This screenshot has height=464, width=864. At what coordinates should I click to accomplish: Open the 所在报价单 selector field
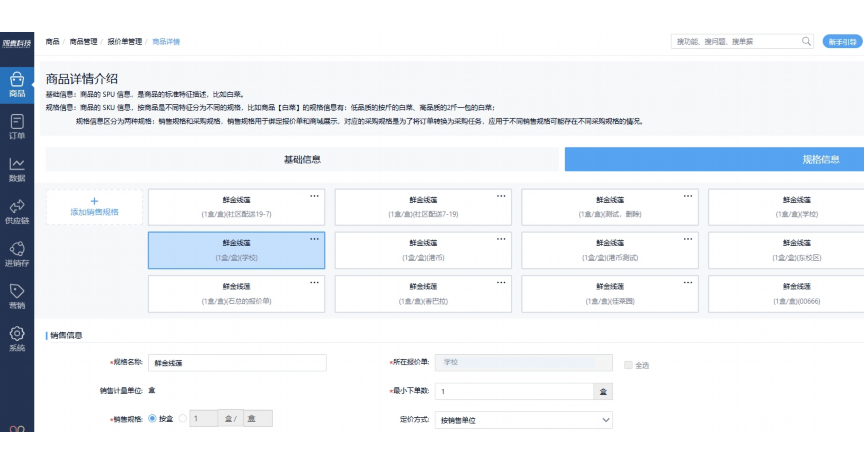coord(523,362)
